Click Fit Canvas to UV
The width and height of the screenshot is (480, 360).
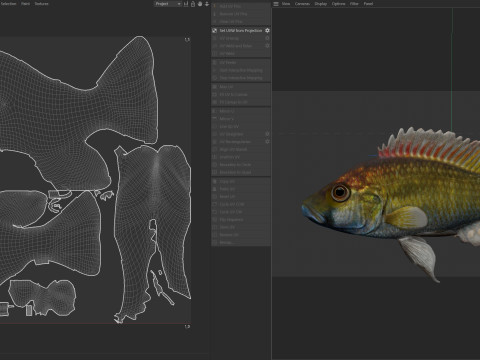[x=241, y=102]
